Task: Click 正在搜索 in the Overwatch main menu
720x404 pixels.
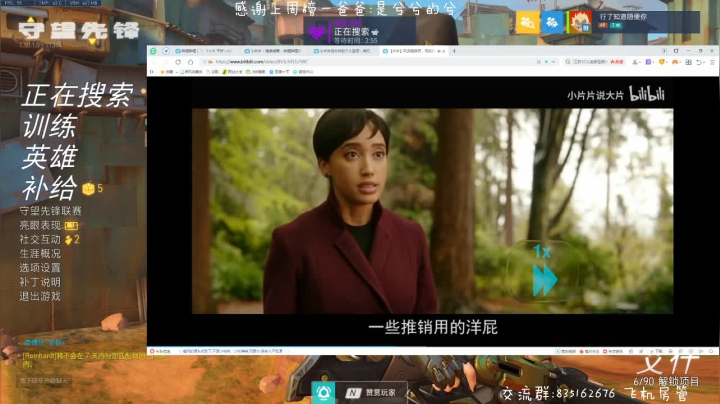Action: click(x=77, y=95)
